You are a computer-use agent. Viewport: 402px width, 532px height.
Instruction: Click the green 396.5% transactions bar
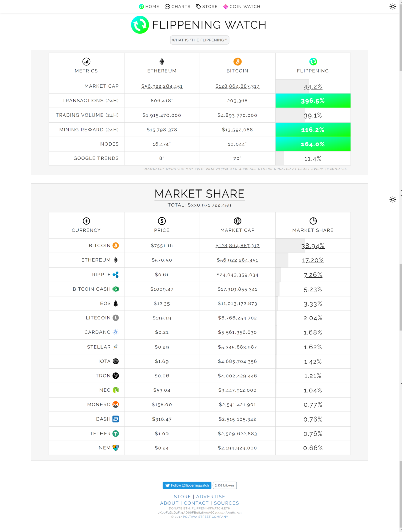click(x=313, y=100)
